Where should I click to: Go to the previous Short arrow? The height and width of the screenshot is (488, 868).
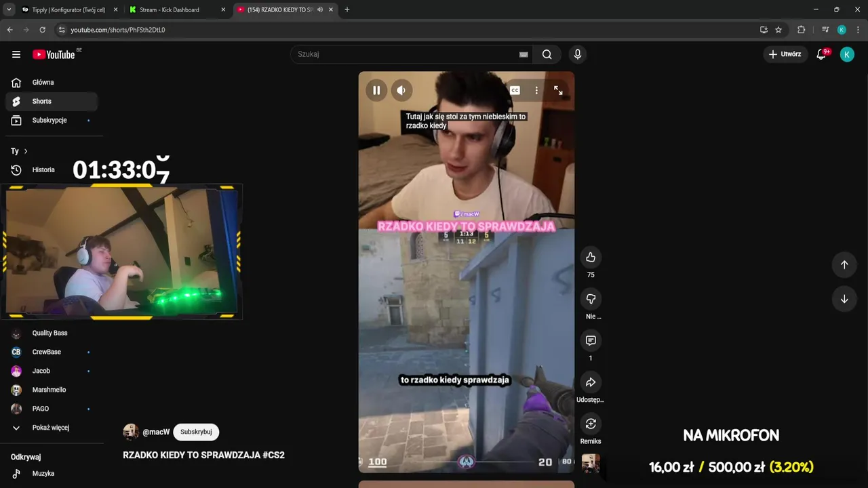(844, 265)
